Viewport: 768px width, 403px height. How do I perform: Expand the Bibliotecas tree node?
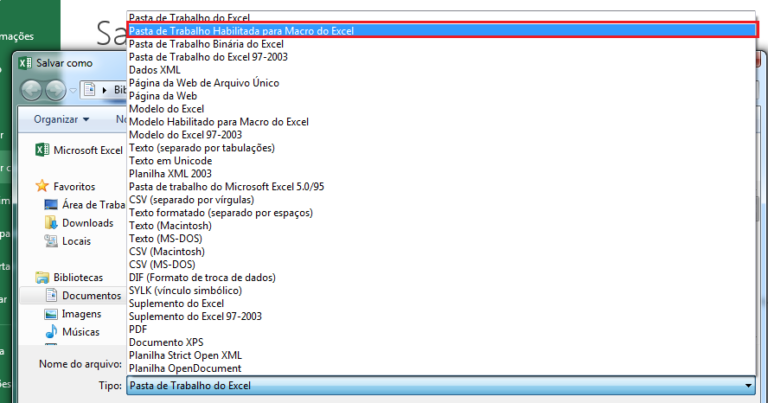coord(78,277)
